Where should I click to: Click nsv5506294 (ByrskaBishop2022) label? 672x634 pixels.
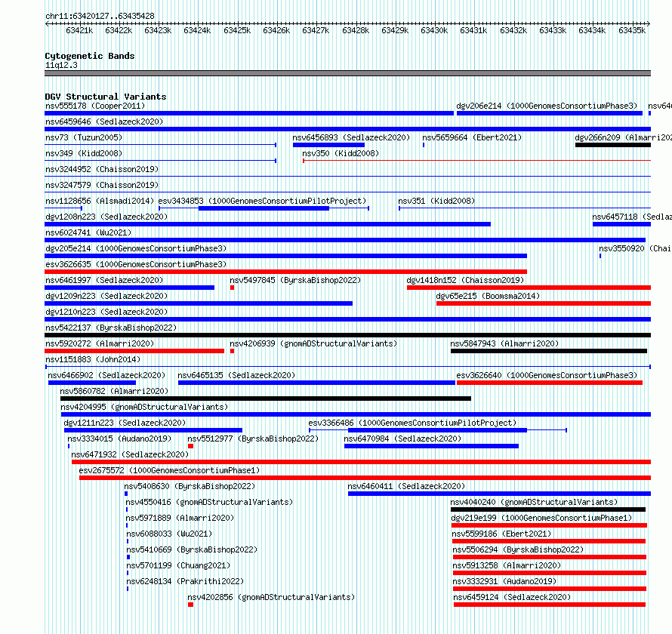click(518, 549)
